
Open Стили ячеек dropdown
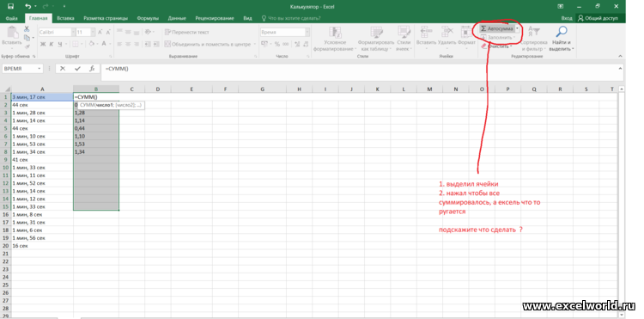(404, 39)
